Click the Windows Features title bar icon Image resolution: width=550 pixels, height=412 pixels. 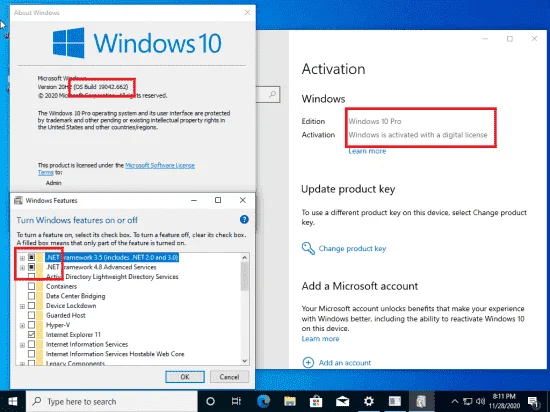pyautogui.click(x=18, y=201)
